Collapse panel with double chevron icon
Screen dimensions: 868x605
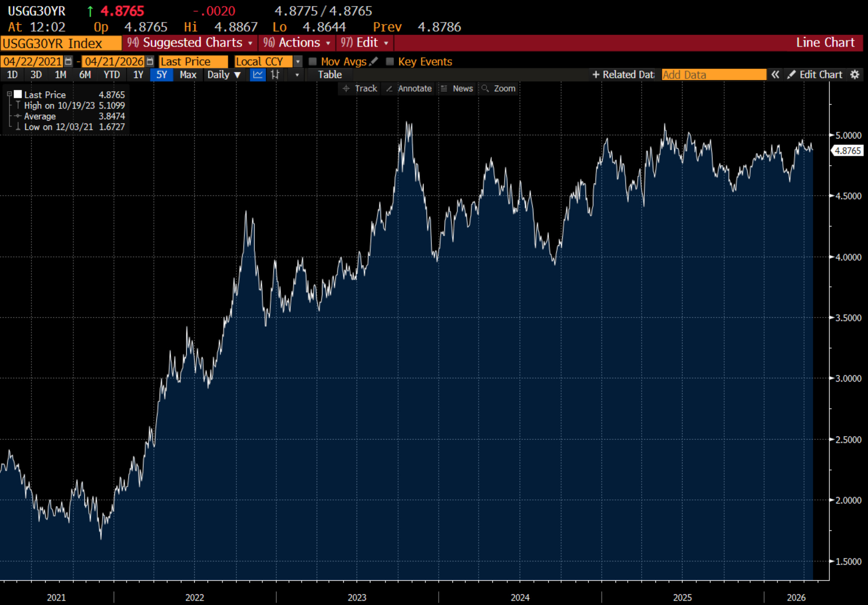[775, 75]
